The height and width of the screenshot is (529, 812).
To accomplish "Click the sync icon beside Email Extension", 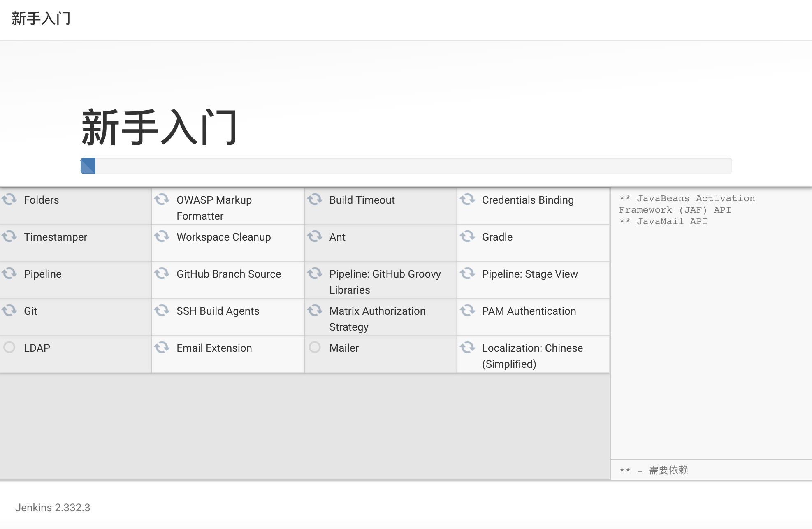I will (162, 348).
